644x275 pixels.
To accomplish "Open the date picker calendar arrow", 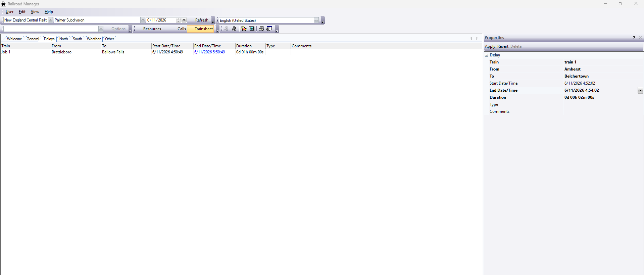I will pyautogui.click(x=184, y=20).
